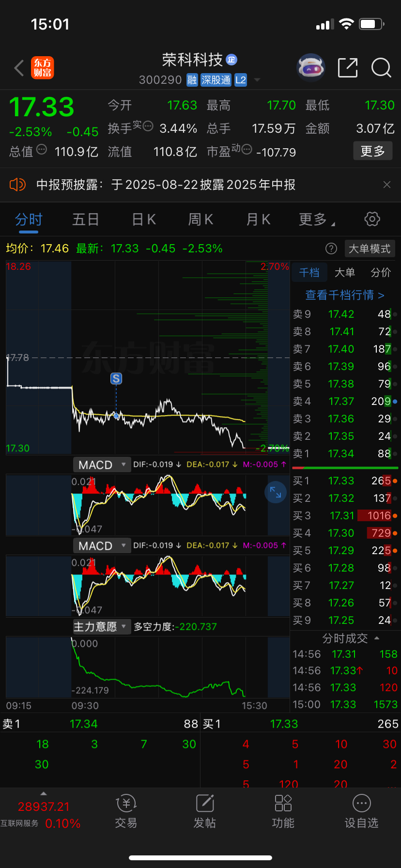Tap the info icon beside 换手
This screenshot has width=401, height=868.
[148, 126]
